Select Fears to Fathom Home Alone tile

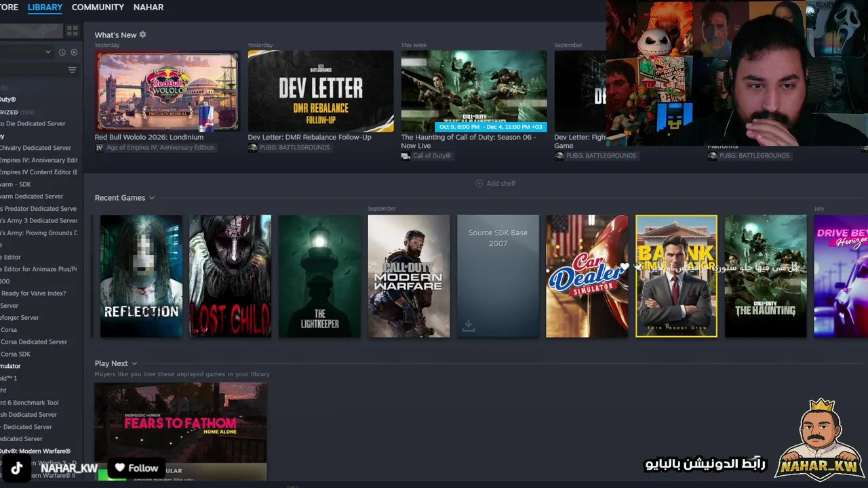[180, 431]
